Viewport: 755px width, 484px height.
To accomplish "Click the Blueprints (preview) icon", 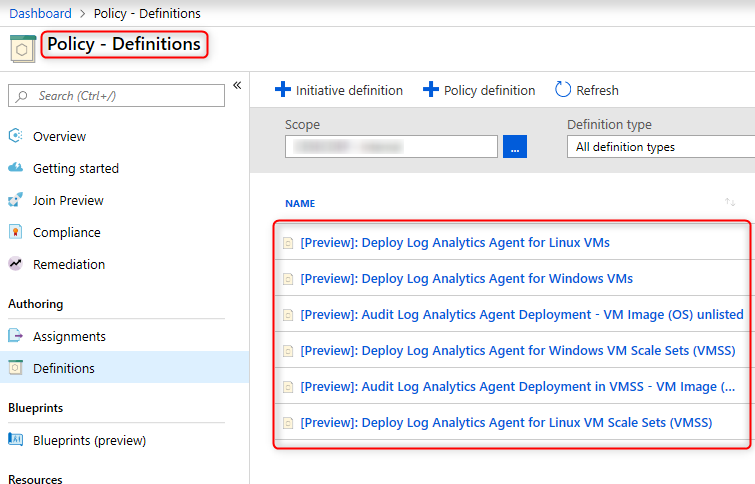I will (15, 439).
